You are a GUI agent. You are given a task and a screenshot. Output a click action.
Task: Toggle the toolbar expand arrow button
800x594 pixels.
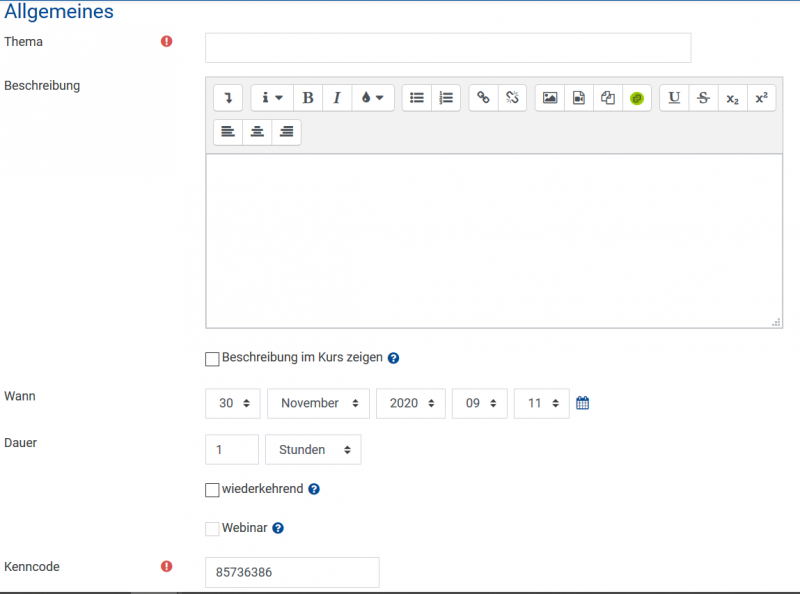228,98
